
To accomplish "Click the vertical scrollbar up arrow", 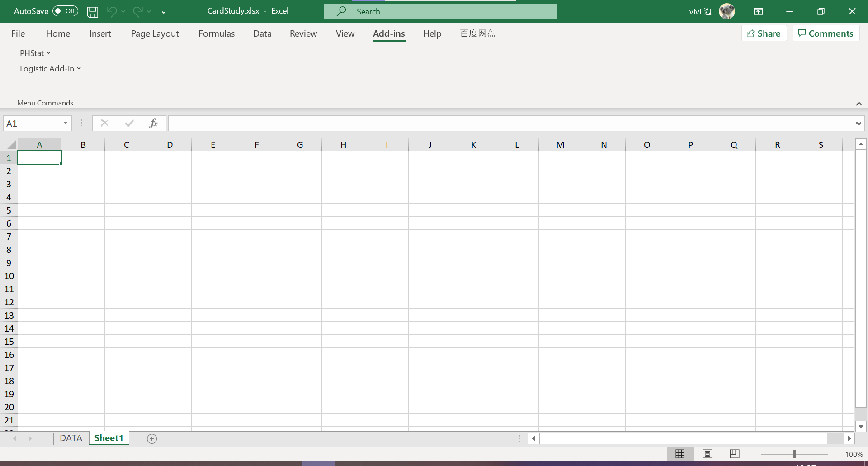I will pos(861,144).
